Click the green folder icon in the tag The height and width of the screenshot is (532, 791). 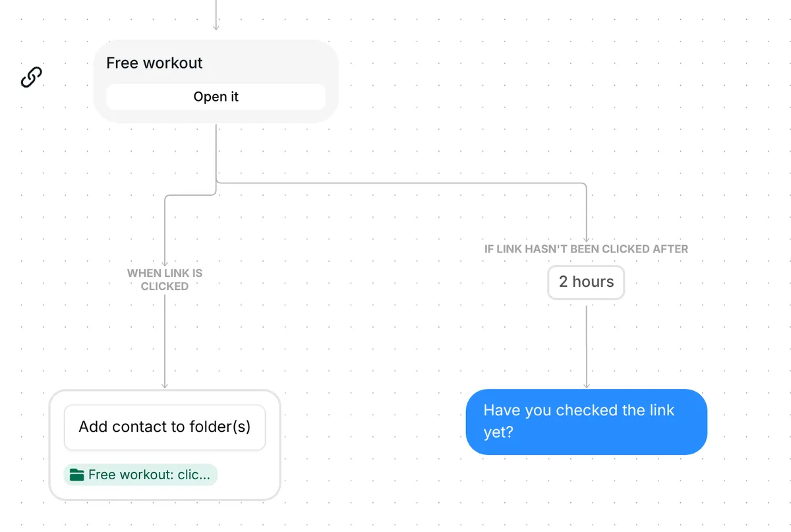(x=77, y=475)
